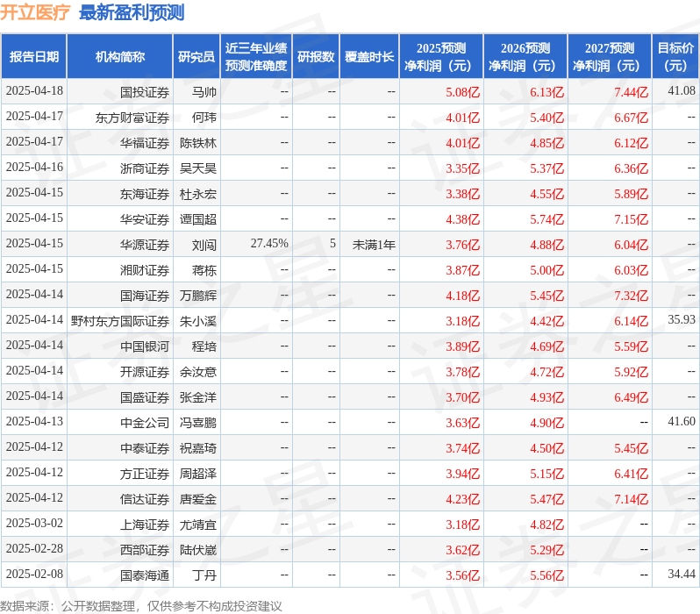Screen dimensions: 700x614
Task: Click the 2027预测净利润 column header
Action: click(x=610, y=57)
